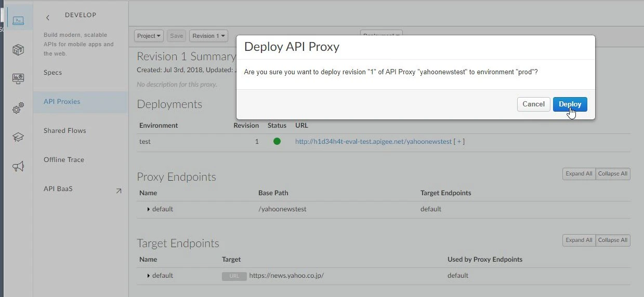Click Collapse All for Target Endpoints
Screen dimensions: 644x297
pyautogui.click(x=613, y=240)
